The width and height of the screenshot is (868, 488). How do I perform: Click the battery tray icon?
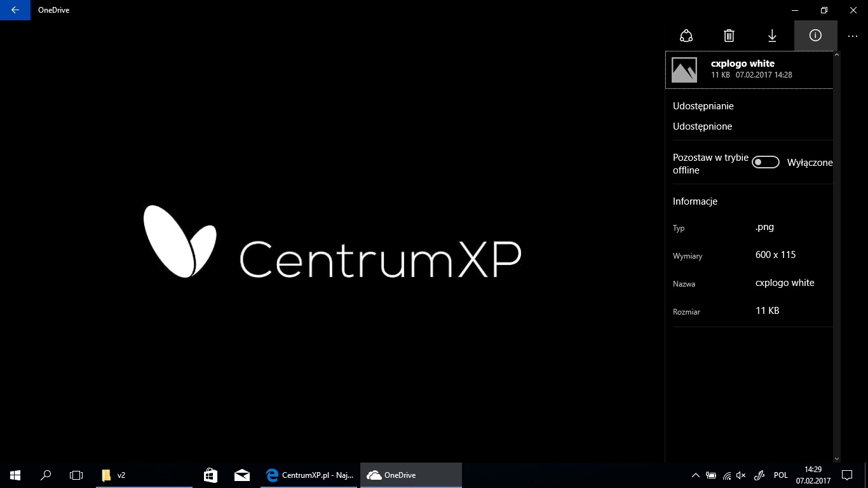(x=711, y=475)
